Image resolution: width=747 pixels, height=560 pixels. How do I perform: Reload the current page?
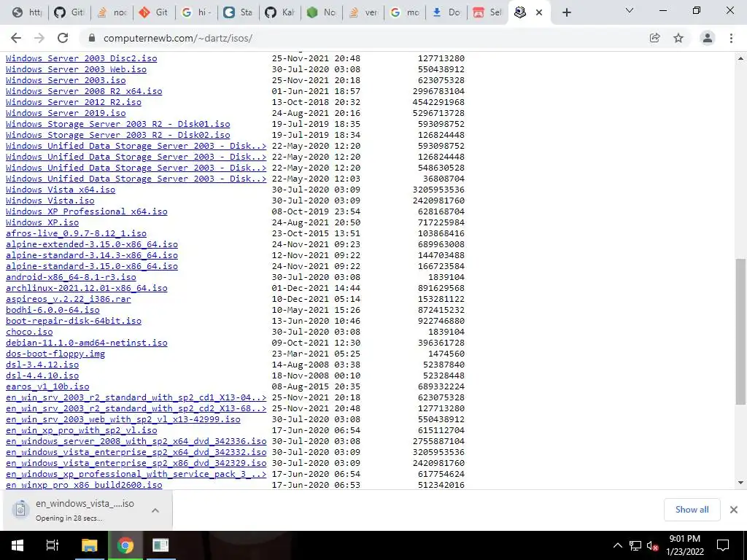pyautogui.click(x=63, y=38)
